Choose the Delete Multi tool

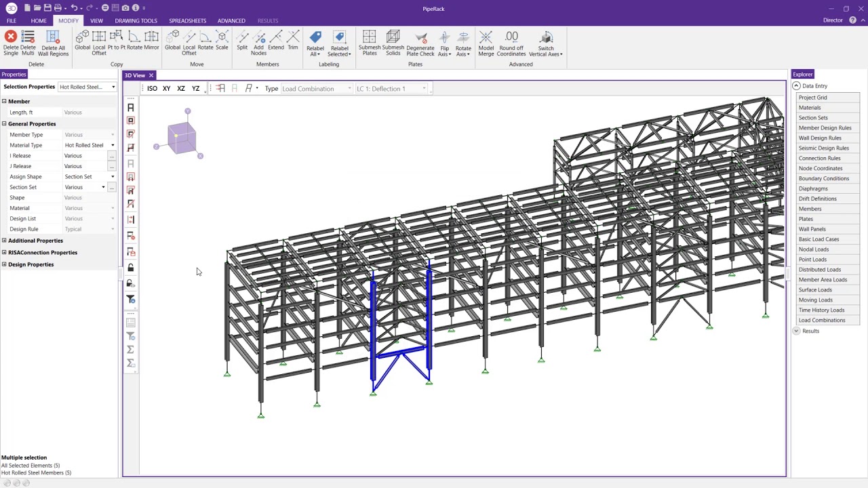(28, 43)
